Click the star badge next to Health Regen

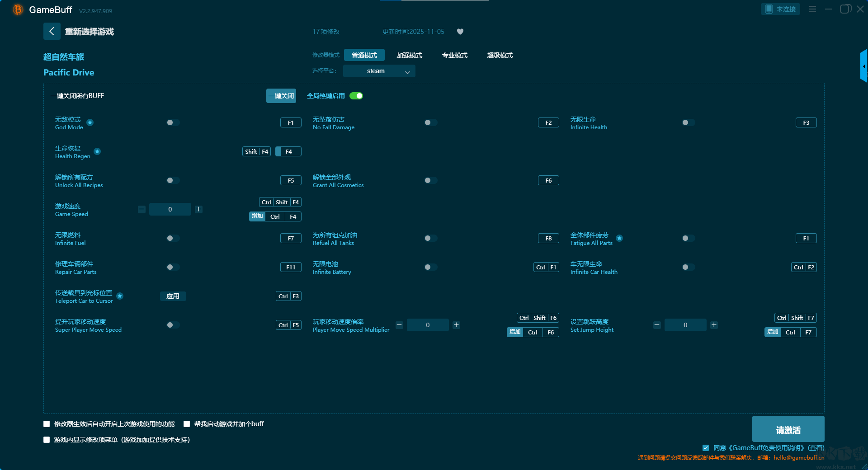tap(97, 151)
